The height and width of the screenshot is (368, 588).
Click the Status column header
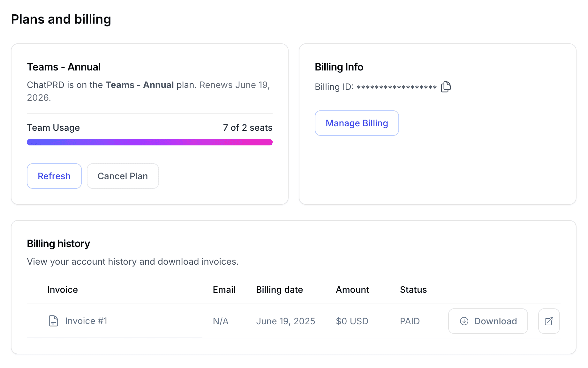[413, 290]
